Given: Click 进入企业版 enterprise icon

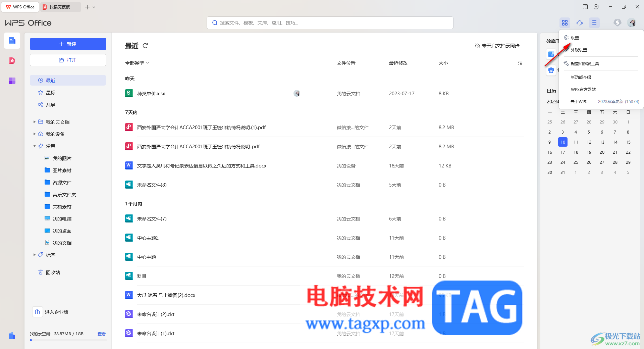Looking at the screenshot, I should pos(38,312).
